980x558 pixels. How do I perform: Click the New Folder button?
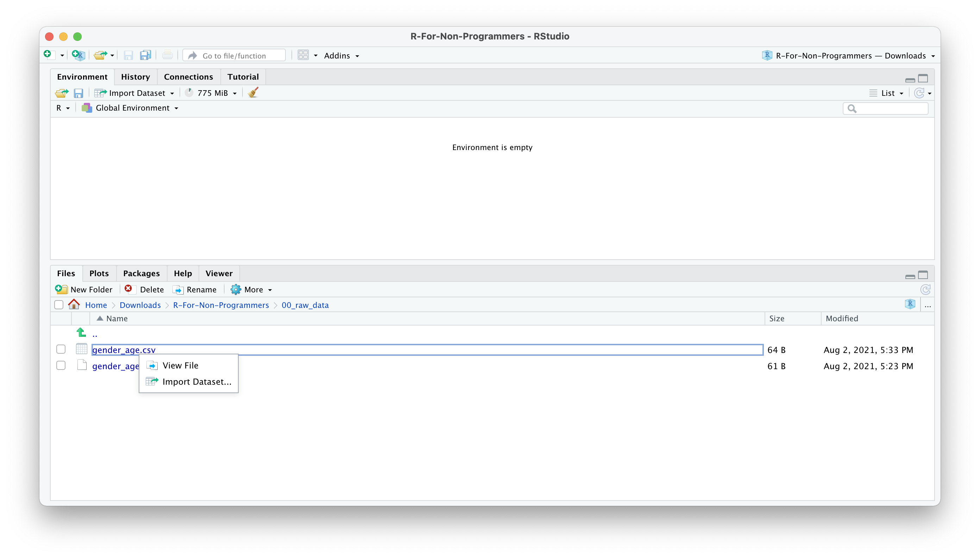coord(84,290)
